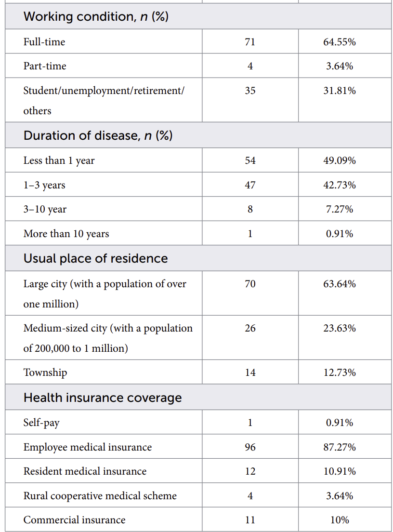Select the Full-time row label
The image size is (393, 532).
pyautogui.click(x=44, y=42)
